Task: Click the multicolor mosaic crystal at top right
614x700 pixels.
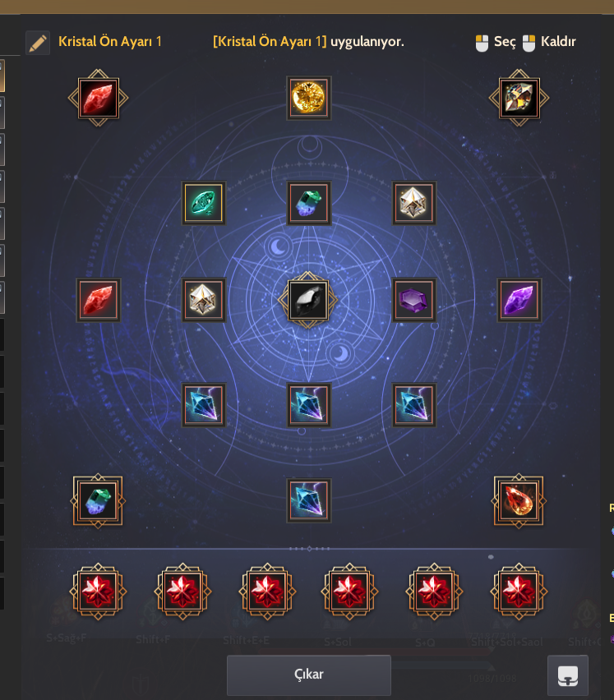Action: (x=519, y=98)
